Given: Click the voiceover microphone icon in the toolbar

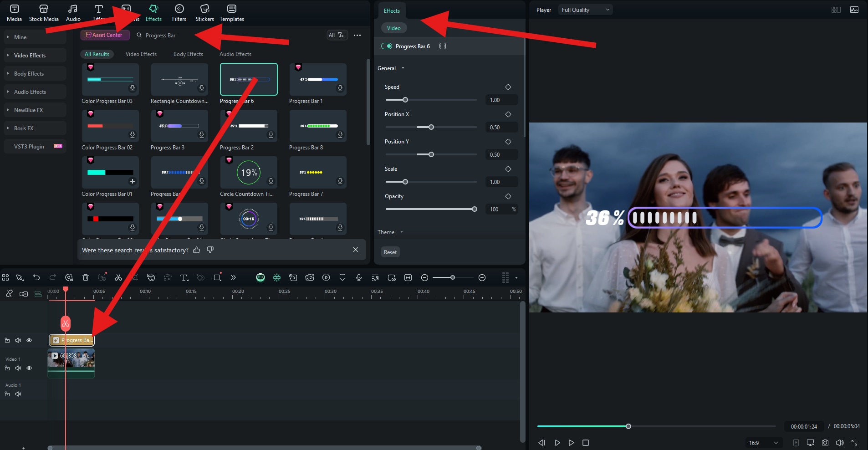Looking at the screenshot, I should point(359,277).
